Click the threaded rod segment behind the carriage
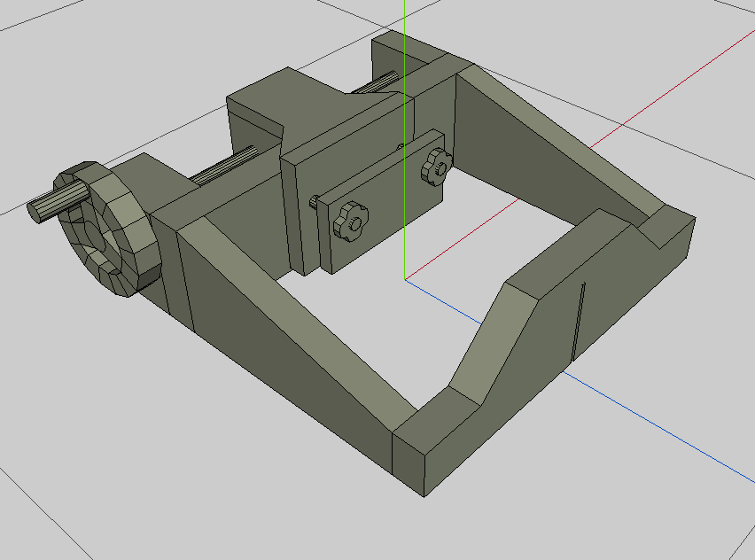This screenshot has height=560, width=755. pyautogui.click(x=375, y=82)
